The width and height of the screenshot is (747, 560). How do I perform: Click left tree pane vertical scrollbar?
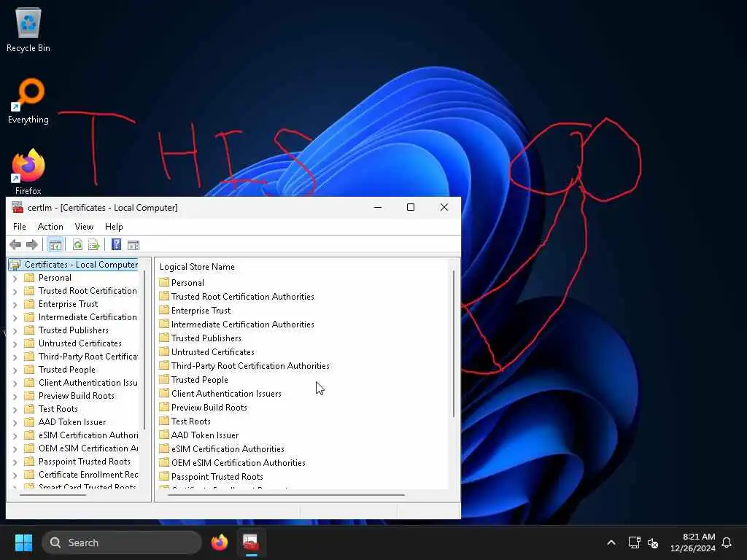point(144,350)
